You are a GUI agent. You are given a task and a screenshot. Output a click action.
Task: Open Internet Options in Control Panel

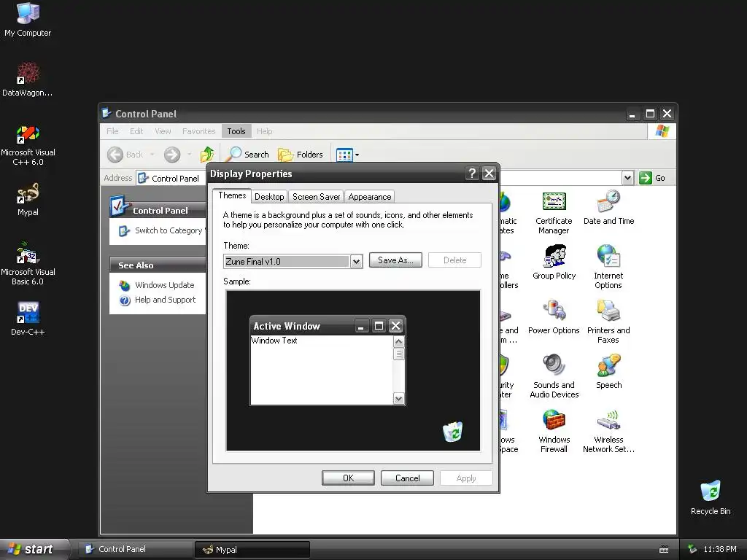[608, 267]
